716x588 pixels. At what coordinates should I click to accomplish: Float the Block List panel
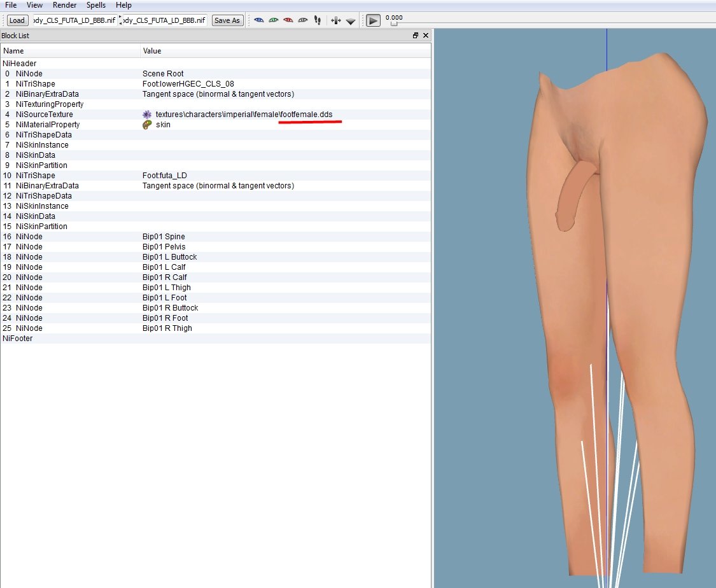pos(416,36)
